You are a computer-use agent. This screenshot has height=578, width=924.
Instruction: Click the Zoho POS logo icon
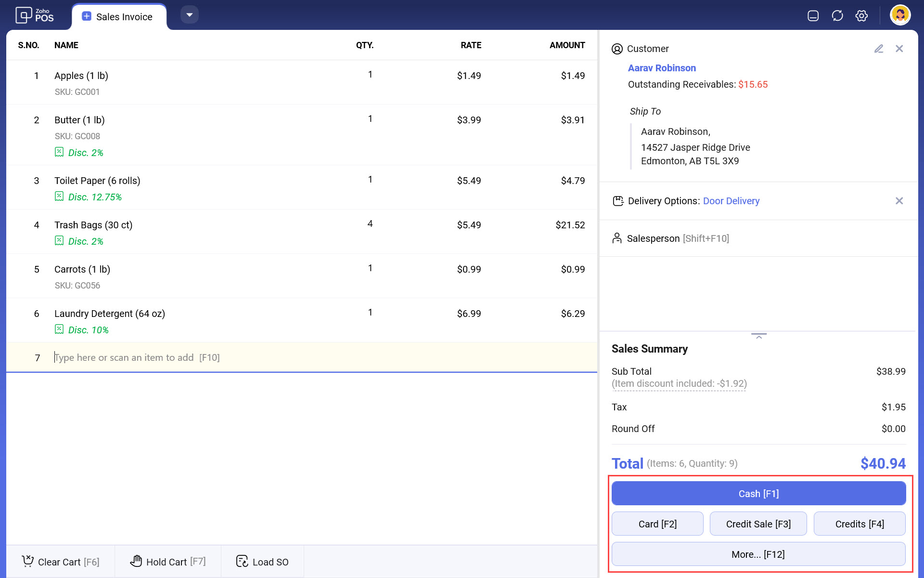(x=24, y=15)
